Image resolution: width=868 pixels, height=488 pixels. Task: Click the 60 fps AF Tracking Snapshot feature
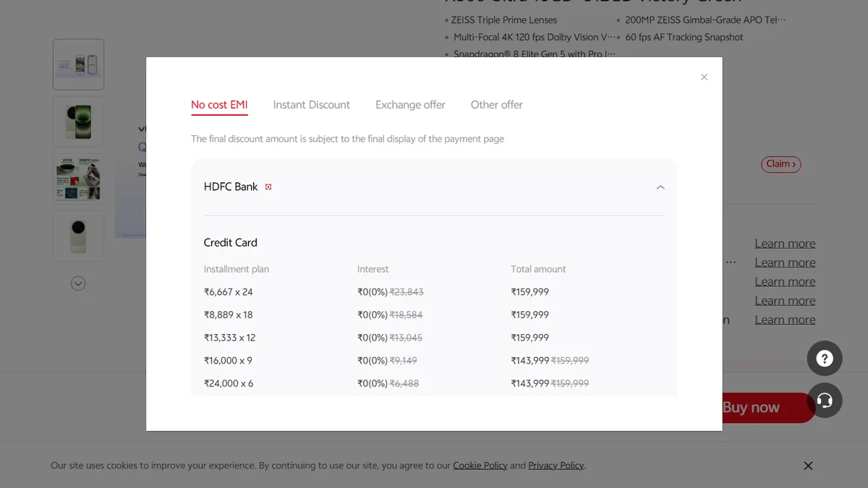(x=684, y=37)
